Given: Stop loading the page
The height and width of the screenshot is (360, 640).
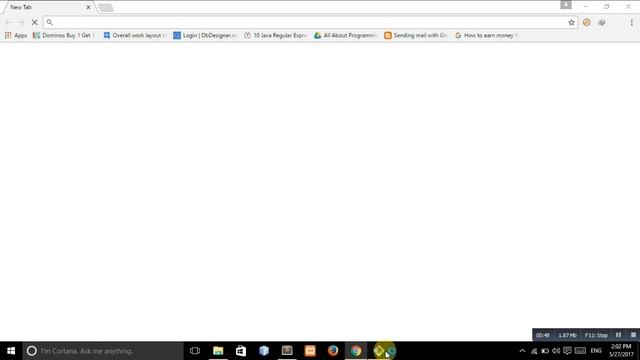Looking at the screenshot, I should [x=35, y=22].
